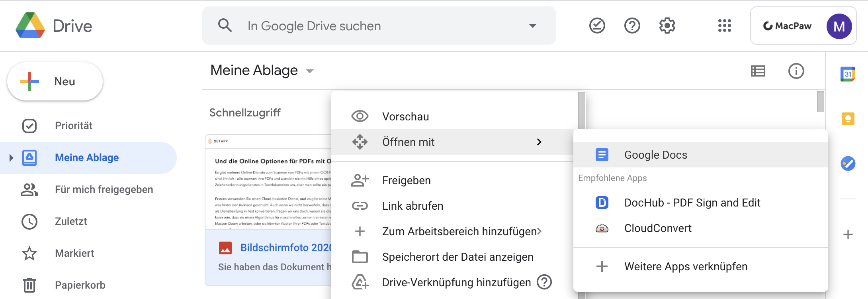
Task: Click the Link abrufen chain icon
Action: coord(360,206)
